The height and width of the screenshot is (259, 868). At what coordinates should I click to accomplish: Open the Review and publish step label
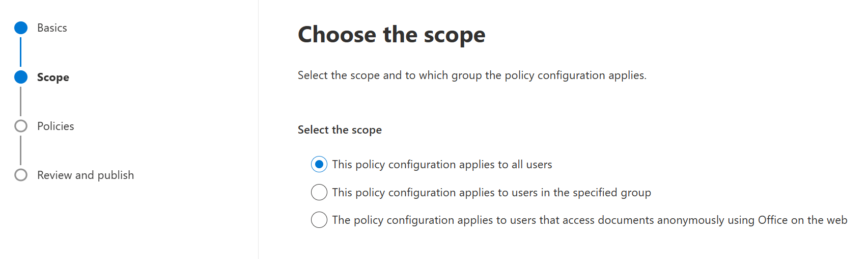click(86, 175)
